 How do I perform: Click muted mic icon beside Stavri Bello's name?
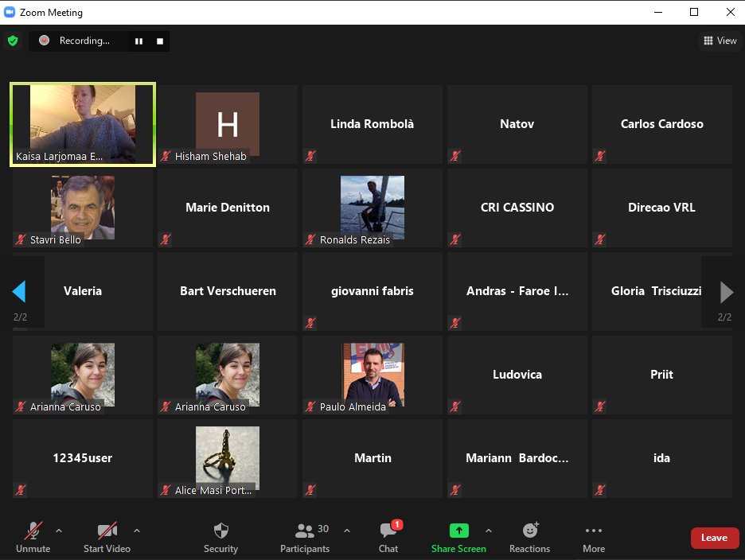click(x=21, y=239)
